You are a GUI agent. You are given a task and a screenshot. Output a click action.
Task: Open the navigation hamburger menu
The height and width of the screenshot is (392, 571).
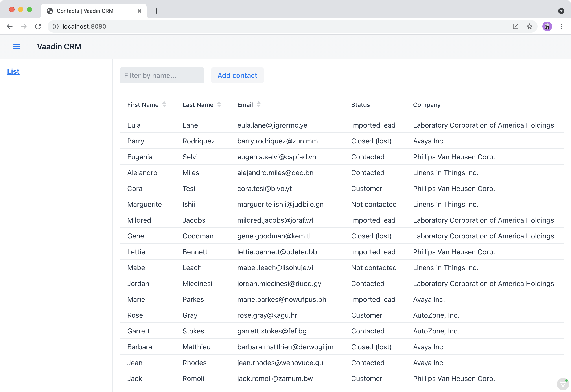pos(17,46)
